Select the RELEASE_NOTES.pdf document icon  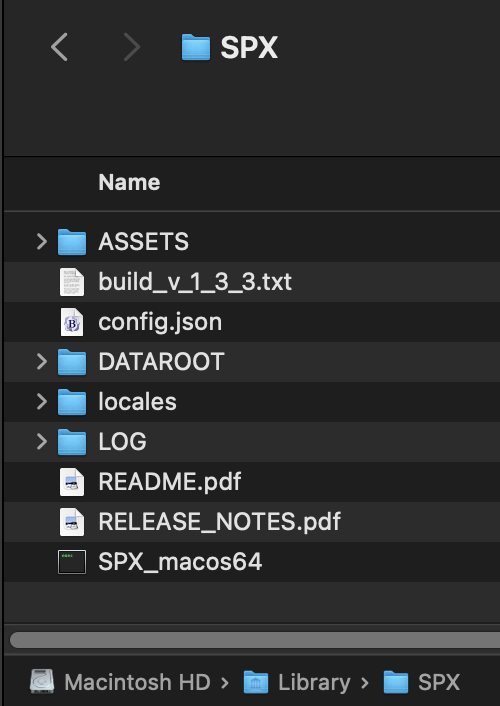(72, 521)
